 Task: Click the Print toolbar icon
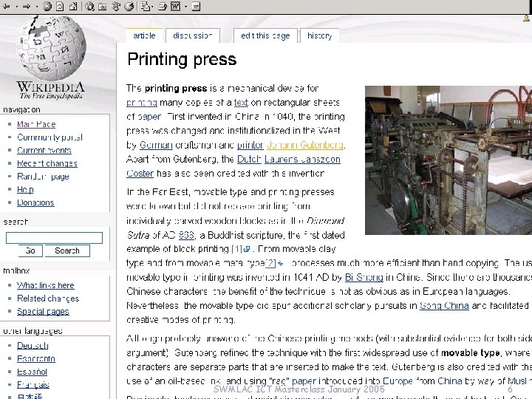162,6
